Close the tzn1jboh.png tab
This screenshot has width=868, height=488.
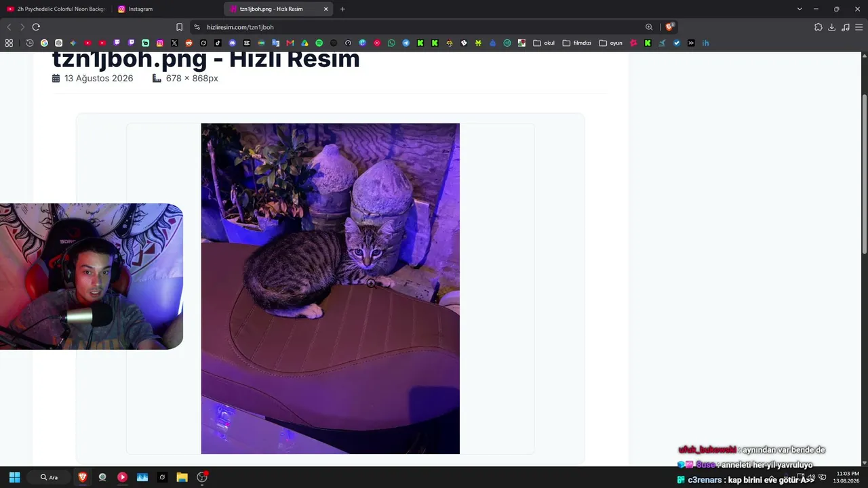point(325,9)
